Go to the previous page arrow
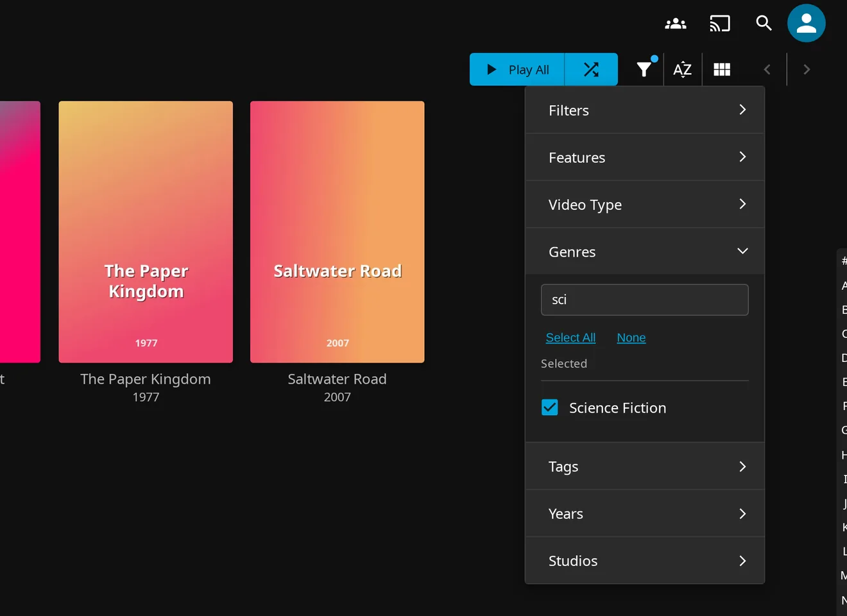 tap(767, 69)
